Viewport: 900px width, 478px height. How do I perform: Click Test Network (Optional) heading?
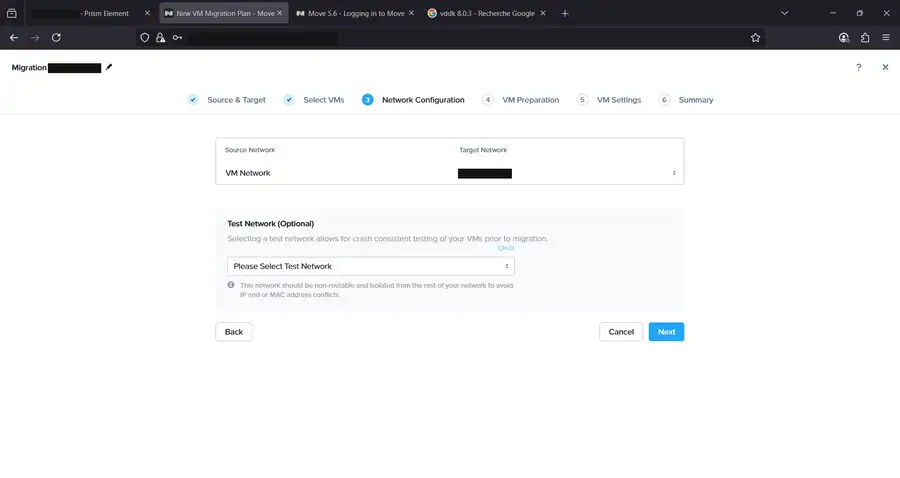[x=270, y=224]
